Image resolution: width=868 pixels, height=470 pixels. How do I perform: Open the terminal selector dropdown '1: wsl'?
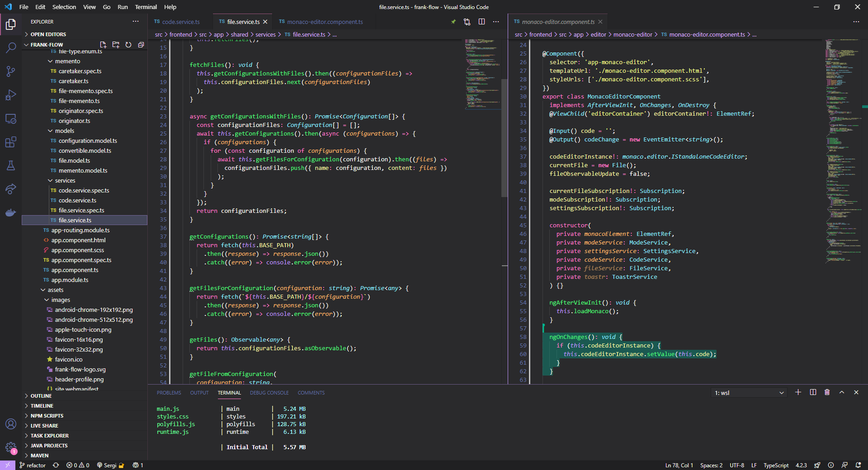tap(749, 393)
